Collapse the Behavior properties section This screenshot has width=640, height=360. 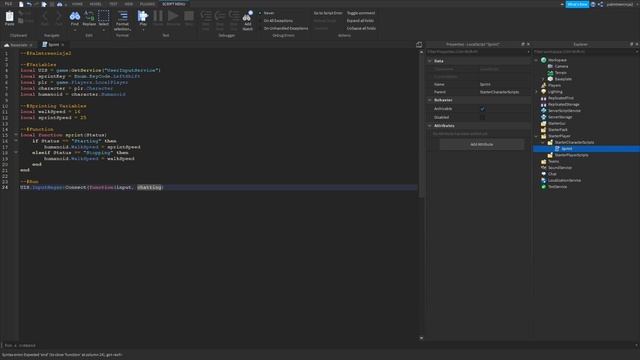tap(430, 100)
